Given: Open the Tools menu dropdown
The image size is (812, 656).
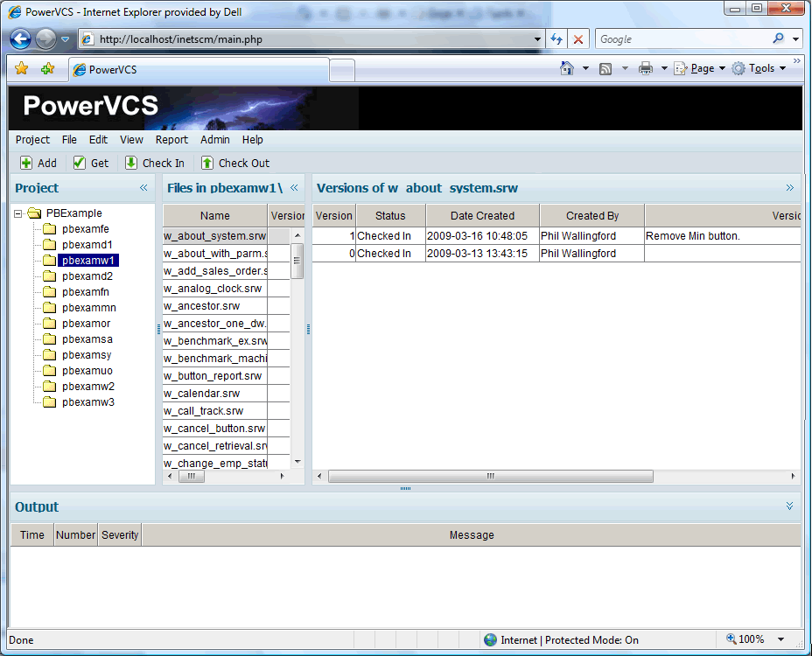Looking at the screenshot, I should [x=759, y=68].
